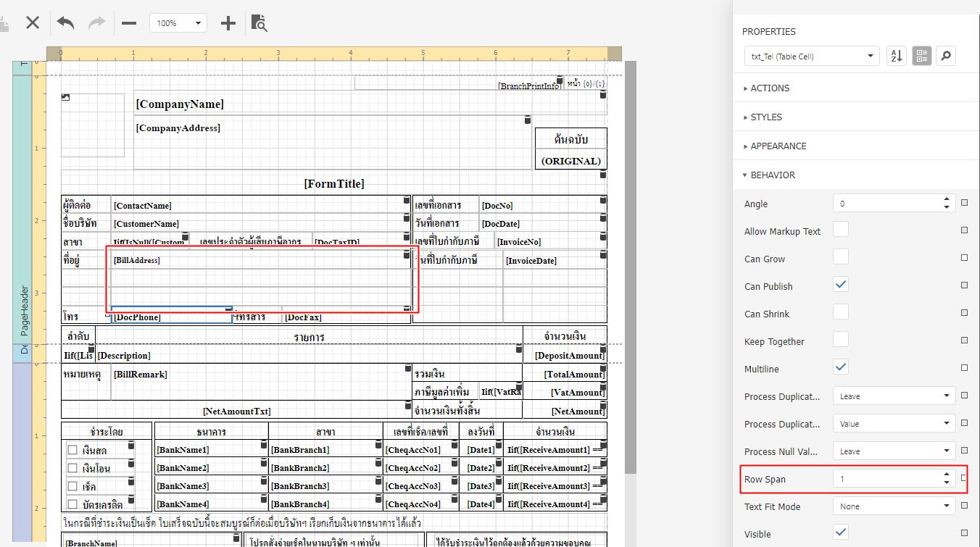Undo the last action
Image resolution: width=980 pixels, height=547 pixels.
(65, 22)
